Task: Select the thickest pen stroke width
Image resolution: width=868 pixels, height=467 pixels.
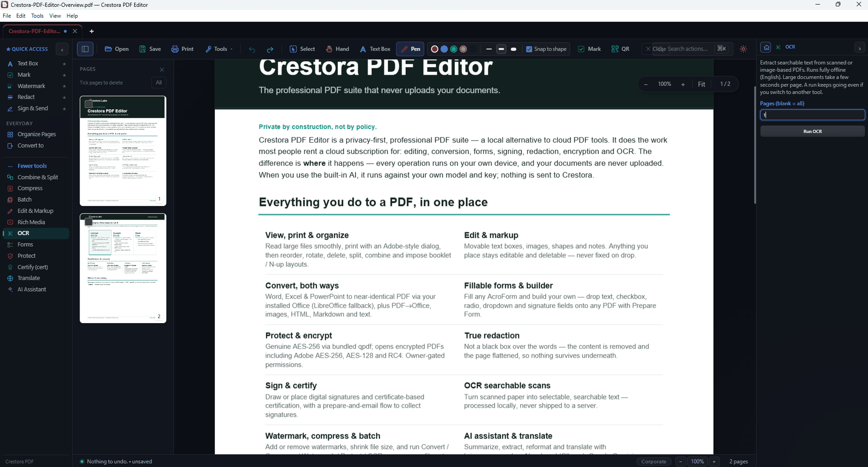Action: 514,49
